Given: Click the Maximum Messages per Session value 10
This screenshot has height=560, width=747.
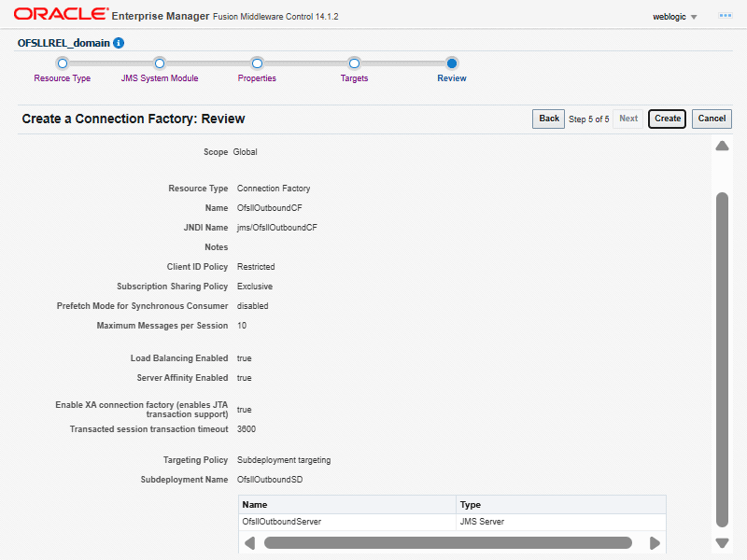Looking at the screenshot, I should click(242, 326).
